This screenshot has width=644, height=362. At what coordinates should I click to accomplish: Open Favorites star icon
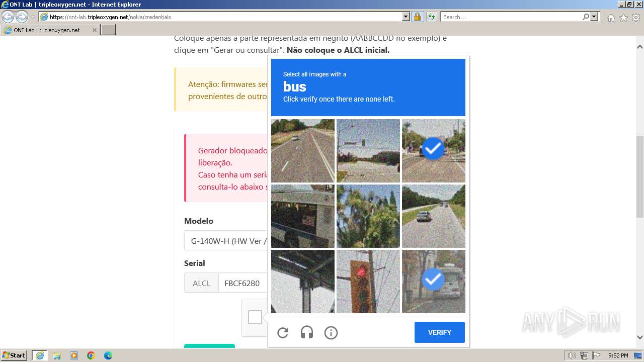click(623, 18)
